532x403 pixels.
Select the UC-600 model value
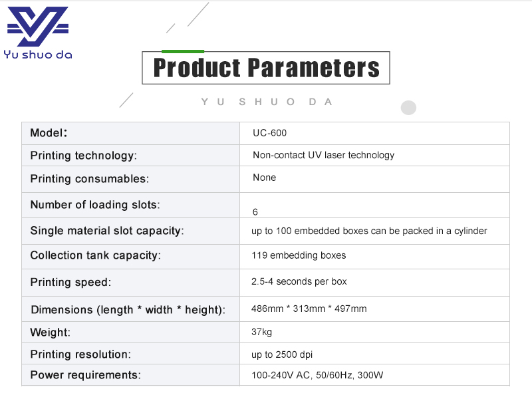coord(269,133)
